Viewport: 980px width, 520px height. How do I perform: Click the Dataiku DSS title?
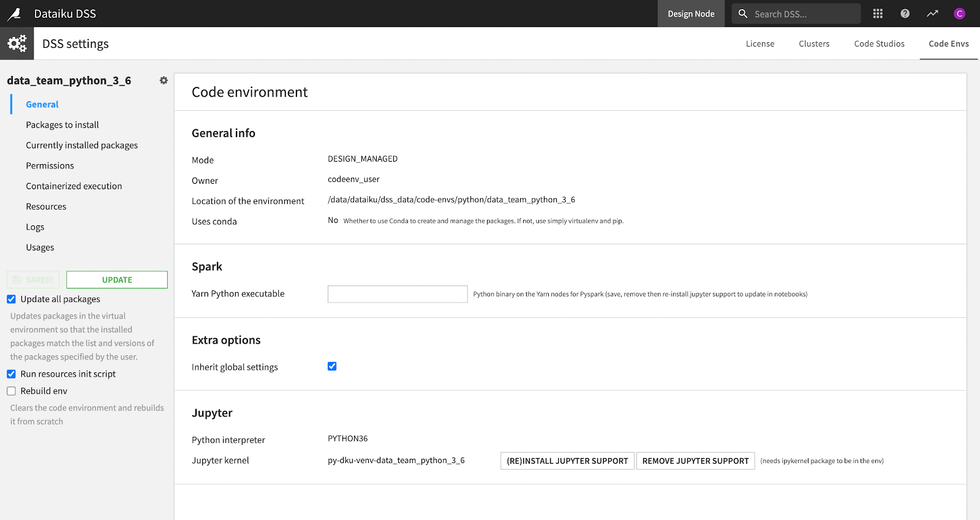(65, 13)
